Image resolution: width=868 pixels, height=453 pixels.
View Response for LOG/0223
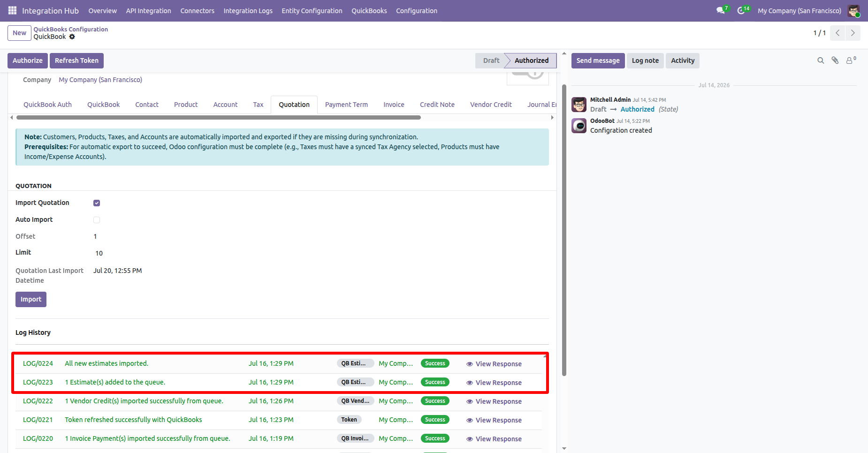494,383
